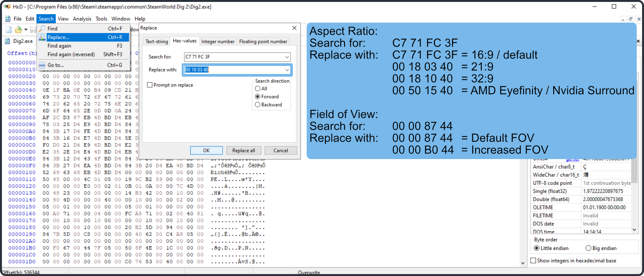644x276 pixels.
Task: Click the hex view scrollbar down arrow
Action: pyautogui.click(x=523, y=263)
